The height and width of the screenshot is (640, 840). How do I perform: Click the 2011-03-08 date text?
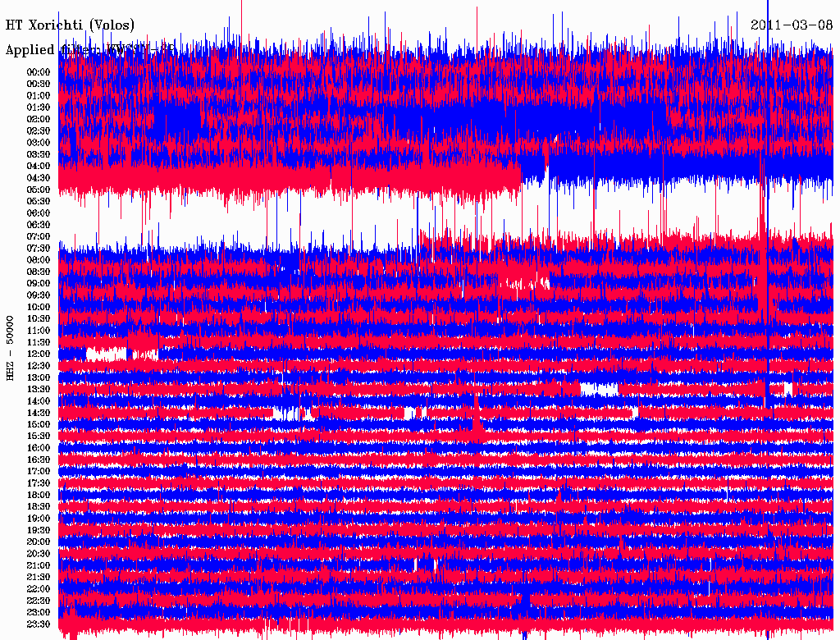[791, 25]
